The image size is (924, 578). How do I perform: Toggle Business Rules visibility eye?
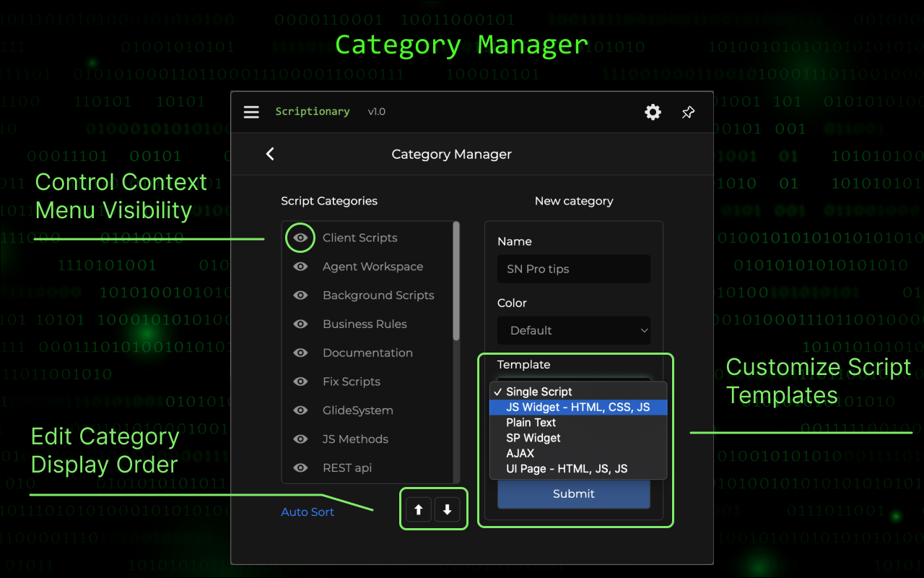(x=300, y=324)
